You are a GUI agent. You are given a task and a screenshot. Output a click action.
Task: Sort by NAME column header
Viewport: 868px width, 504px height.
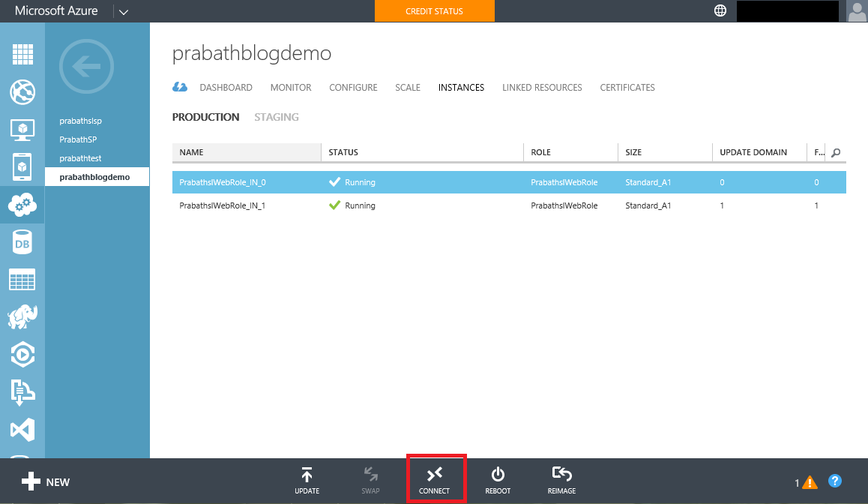coord(247,152)
